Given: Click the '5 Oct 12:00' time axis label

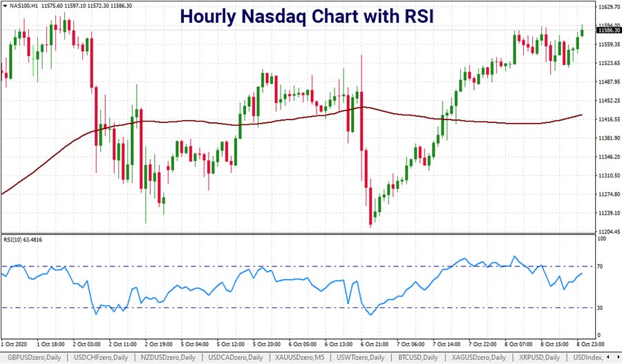Looking at the screenshot, I should pyautogui.click(x=230, y=344).
